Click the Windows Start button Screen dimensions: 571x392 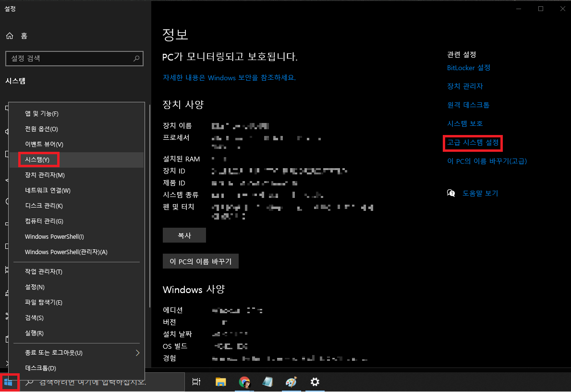click(x=8, y=382)
